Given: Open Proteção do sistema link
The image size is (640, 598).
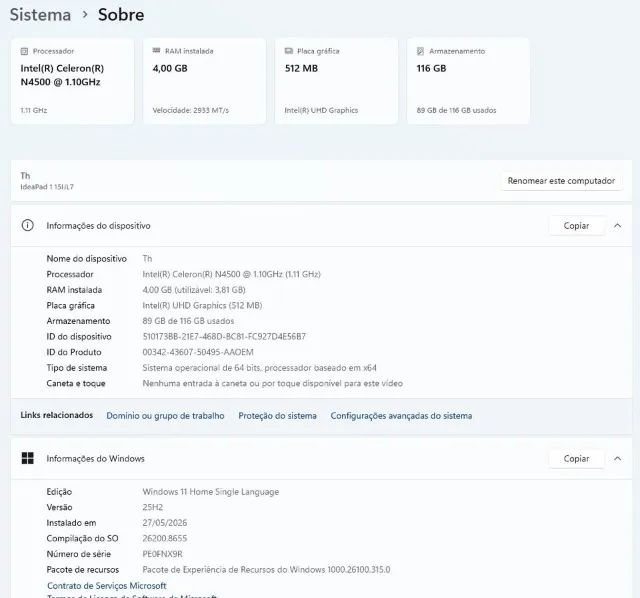Looking at the screenshot, I should (278, 416).
